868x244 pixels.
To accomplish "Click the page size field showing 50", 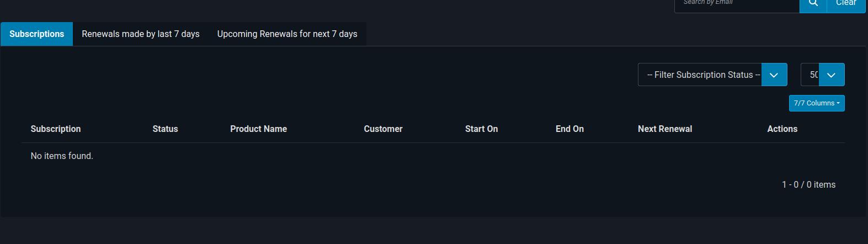I will pyautogui.click(x=810, y=75).
